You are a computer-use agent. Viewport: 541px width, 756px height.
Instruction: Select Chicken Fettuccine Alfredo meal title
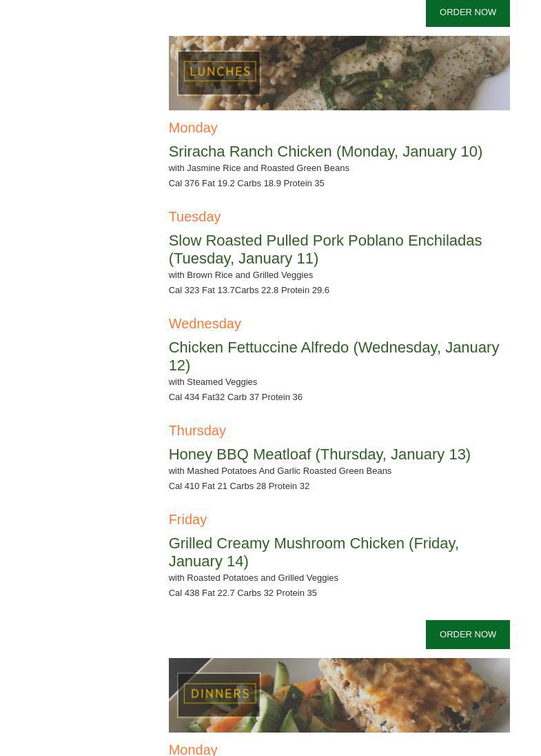(x=334, y=356)
